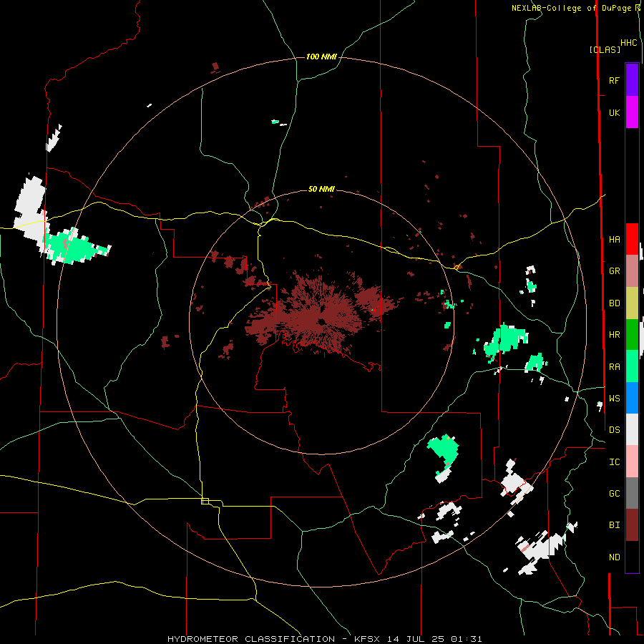Select the BD yellow legend swatch
The image size is (644, 644).
click(632, 303)
